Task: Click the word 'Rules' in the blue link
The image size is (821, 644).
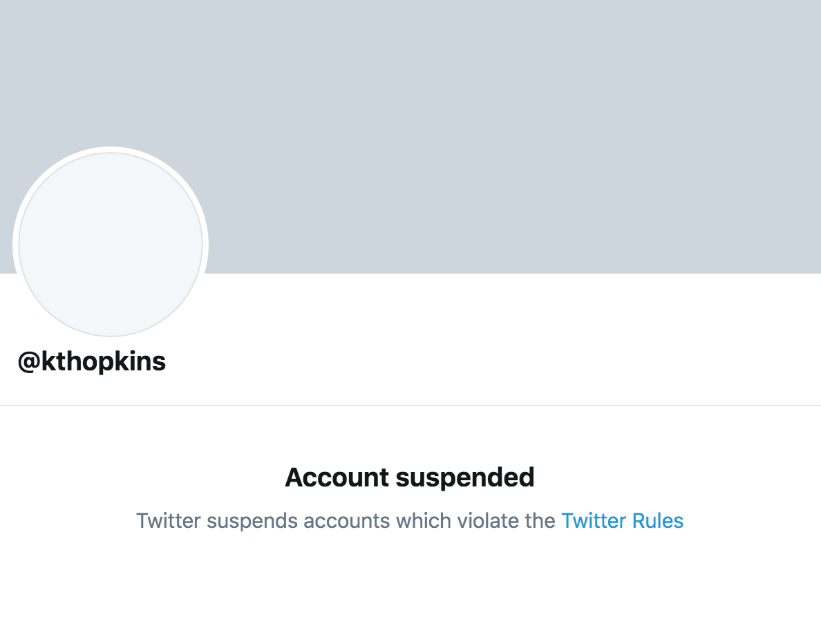Action: click(x=658, y=521)
